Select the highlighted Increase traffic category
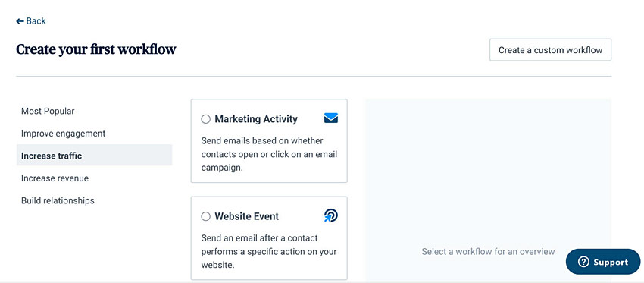The height and width of the screenshot is (283, 644). (x=94, y=156)
